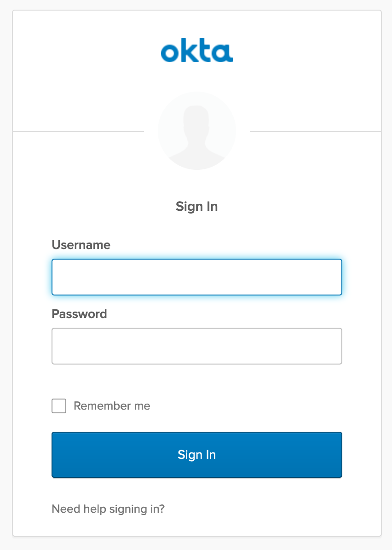Image resolution: width=392 pixels, height=550 pixels.
Task: Click the Remember me label text
Action: pos(112,406)
